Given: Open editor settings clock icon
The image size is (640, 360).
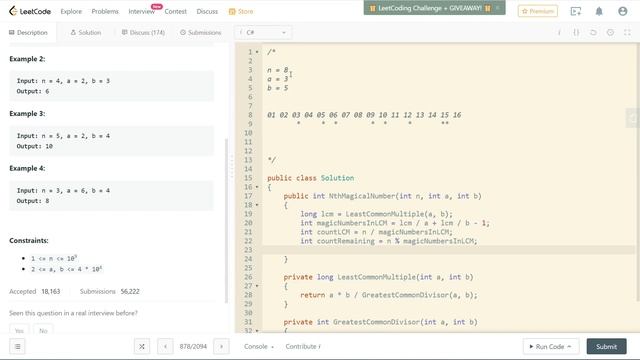Looking at the screenshot, I should click(610, 32).
